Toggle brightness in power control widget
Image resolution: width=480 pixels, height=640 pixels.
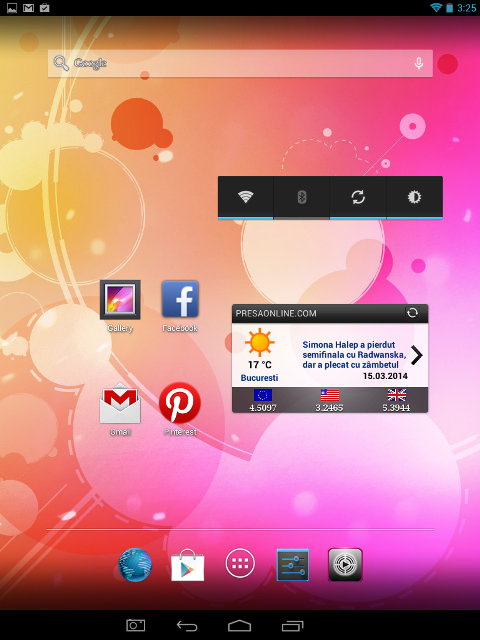414,198
